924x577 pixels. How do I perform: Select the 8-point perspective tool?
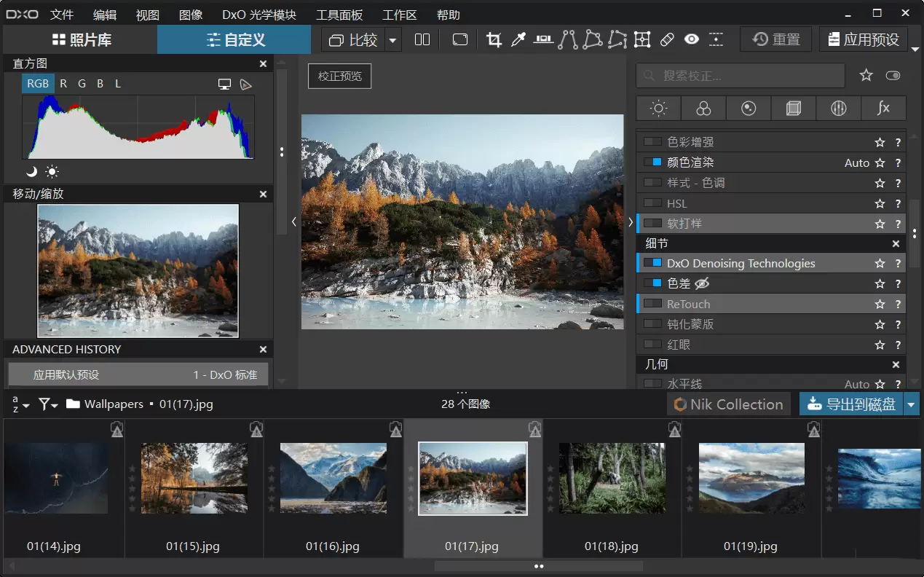(x=617, y=40)
